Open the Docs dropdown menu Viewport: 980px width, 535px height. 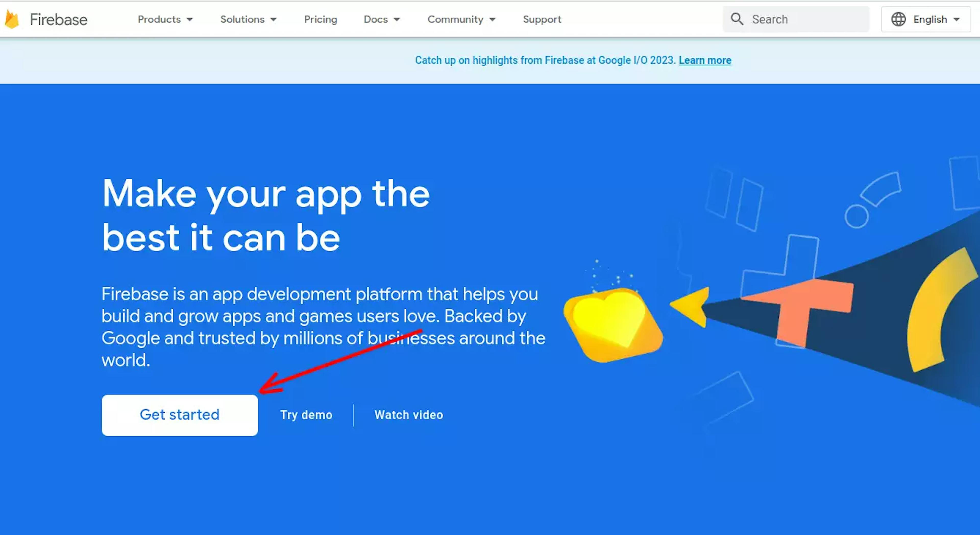[382, 19]
